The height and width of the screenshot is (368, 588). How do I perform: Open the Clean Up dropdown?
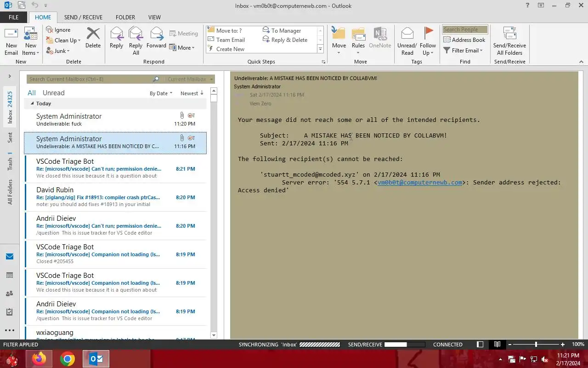coord(63,40)
